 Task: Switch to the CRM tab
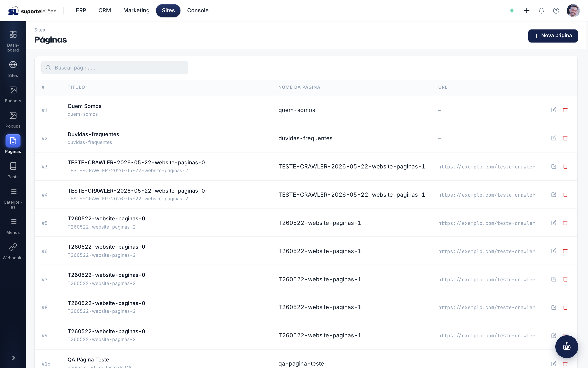[105, 10]
